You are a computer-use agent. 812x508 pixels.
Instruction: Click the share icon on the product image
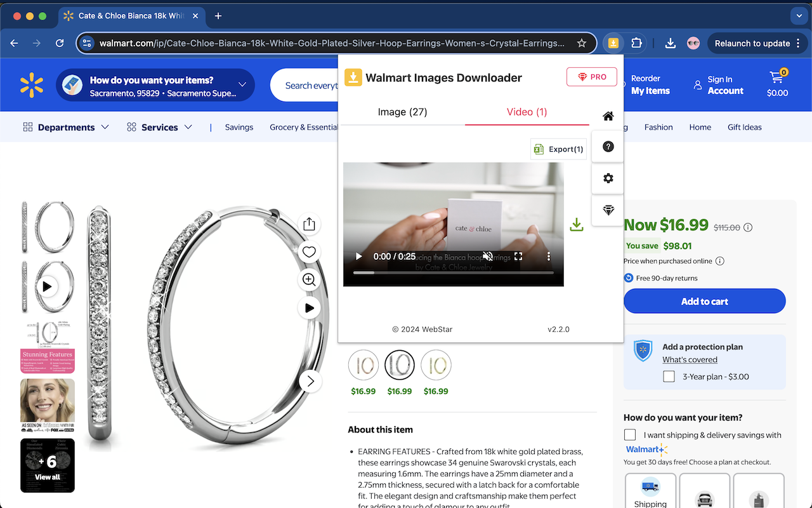[x=309, y=224]
